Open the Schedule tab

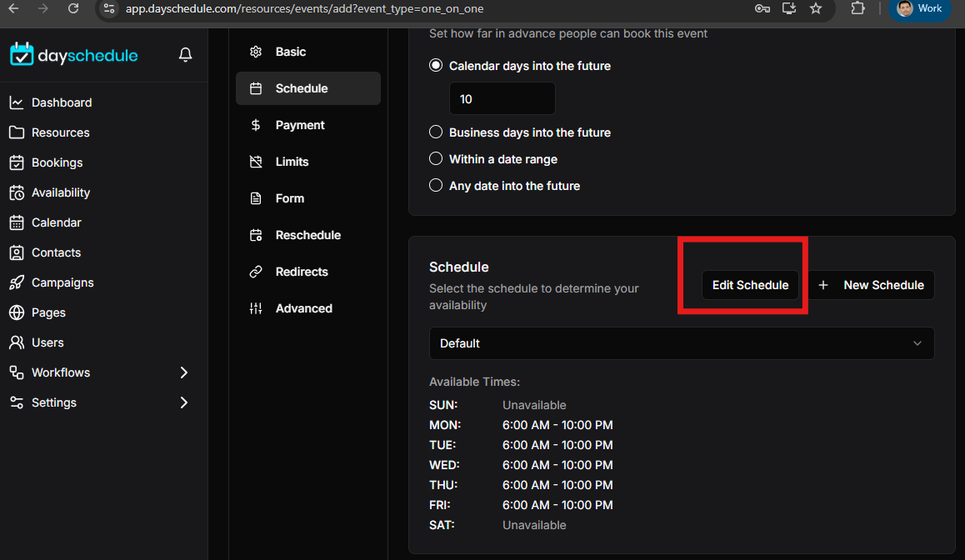click(307, 88)
